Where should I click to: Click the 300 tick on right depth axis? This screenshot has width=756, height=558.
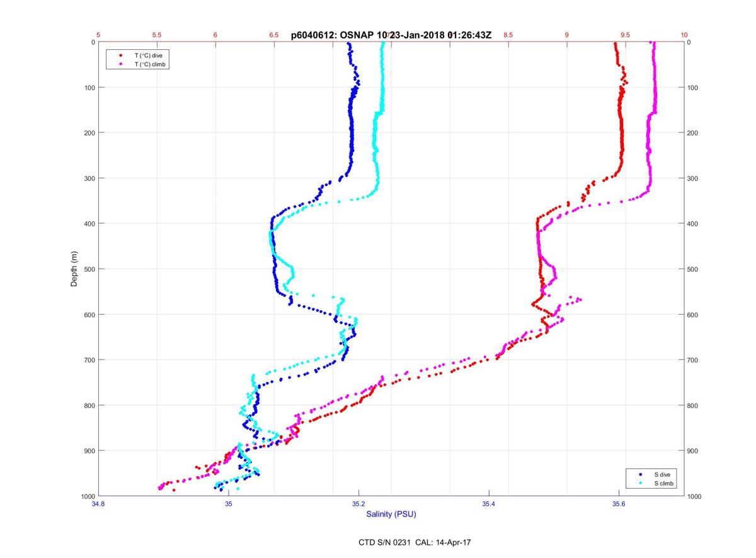click(693, 178)
